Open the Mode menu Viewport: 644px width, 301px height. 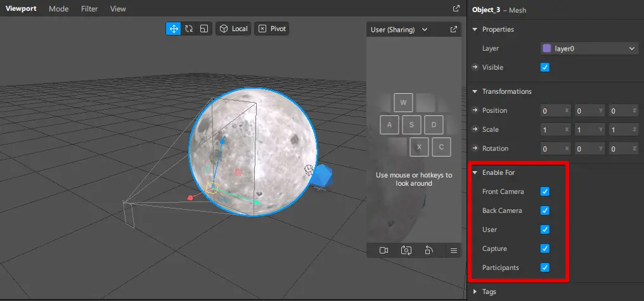(x=59, y=9)
